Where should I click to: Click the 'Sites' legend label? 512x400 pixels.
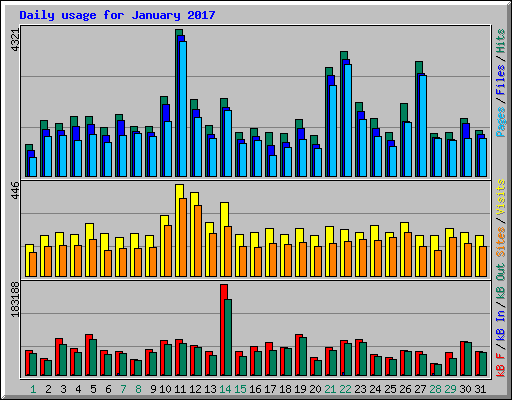500,241
